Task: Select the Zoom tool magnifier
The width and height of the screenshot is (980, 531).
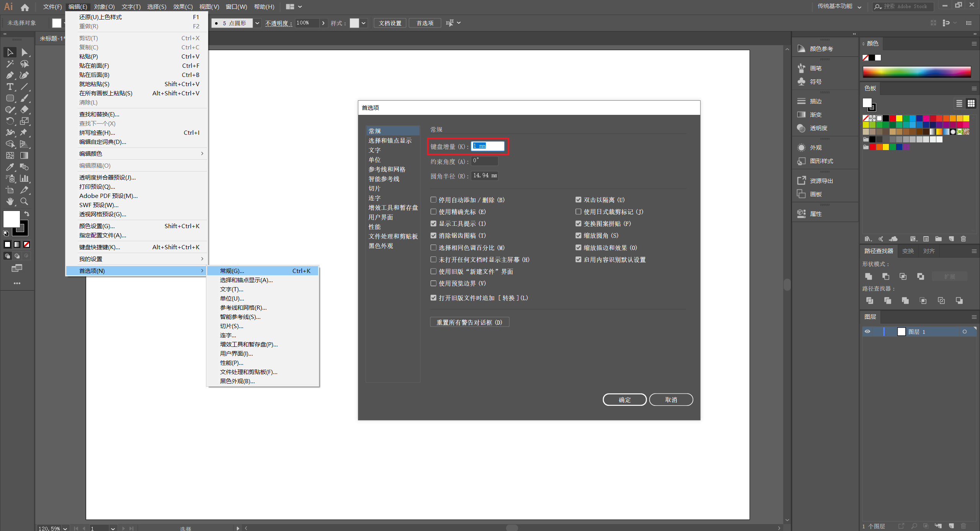Action: [24, 201]
